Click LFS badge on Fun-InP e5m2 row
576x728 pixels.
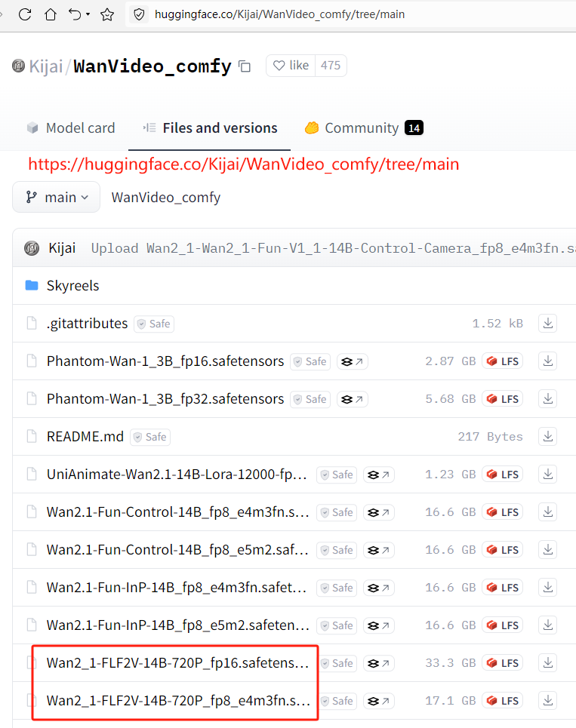[502, 625]
